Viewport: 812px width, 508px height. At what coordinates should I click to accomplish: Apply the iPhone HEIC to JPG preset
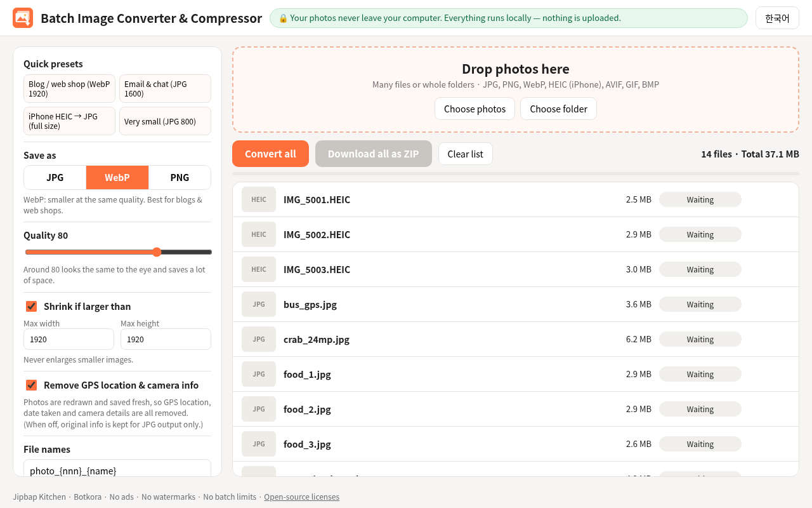click(x=69, y=121)
